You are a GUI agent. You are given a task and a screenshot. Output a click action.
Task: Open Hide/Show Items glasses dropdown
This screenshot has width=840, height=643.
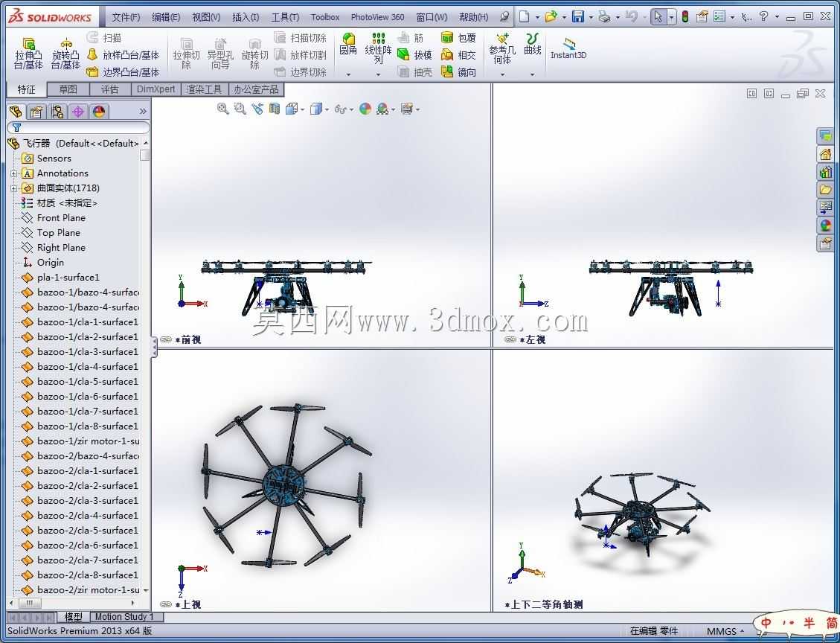pos(344,109)
